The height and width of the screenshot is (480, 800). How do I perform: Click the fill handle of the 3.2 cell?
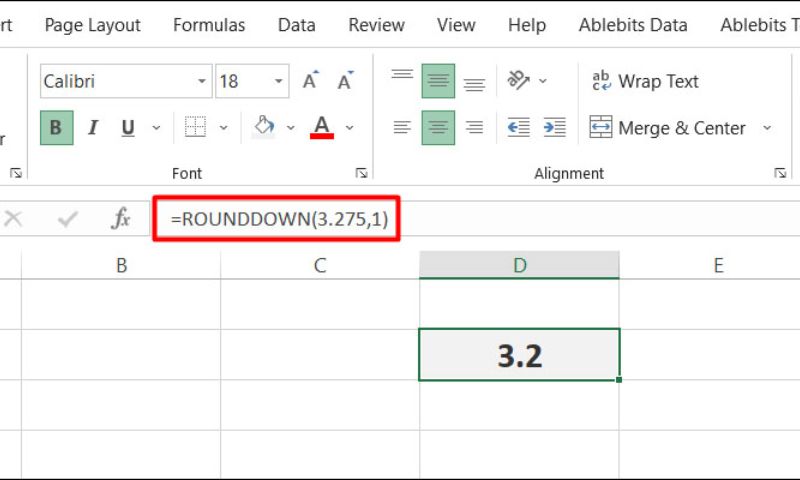click(619, 380)
